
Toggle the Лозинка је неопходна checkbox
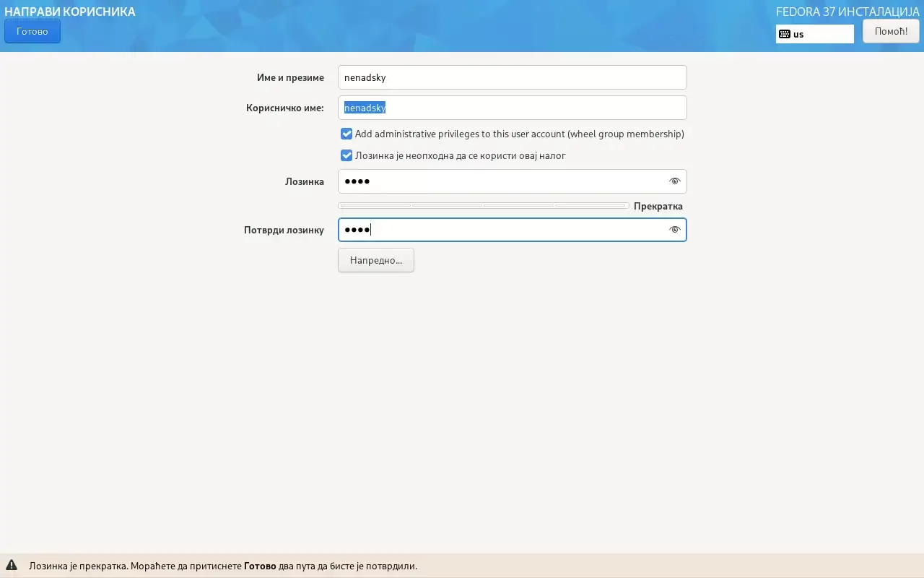click(346, 155)
